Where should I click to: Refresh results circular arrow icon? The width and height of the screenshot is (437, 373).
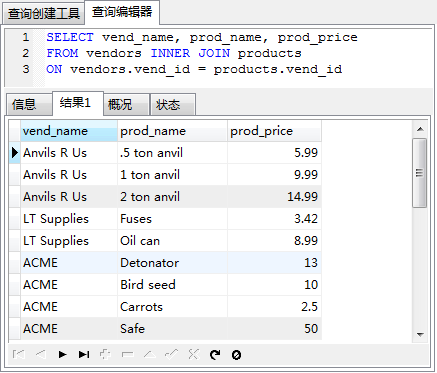pyautogui.click(x=215, y=355)
